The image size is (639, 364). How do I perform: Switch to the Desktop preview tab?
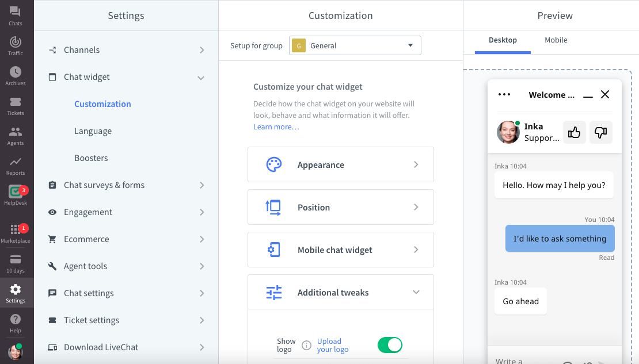503,40
